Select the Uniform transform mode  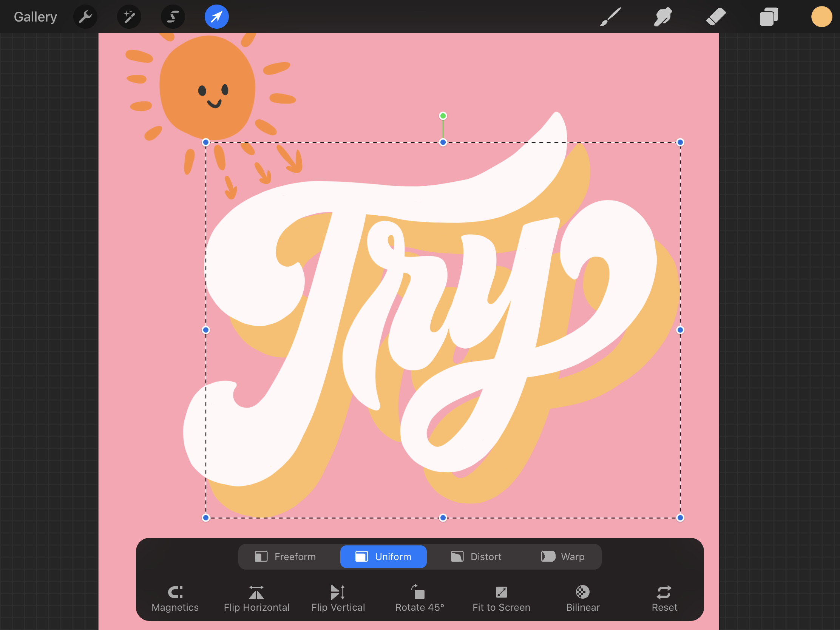(x=383, y=557)
